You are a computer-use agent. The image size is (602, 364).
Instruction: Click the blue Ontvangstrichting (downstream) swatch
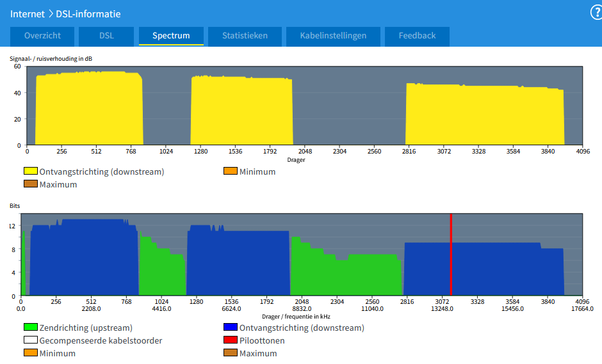pos(231,328)
